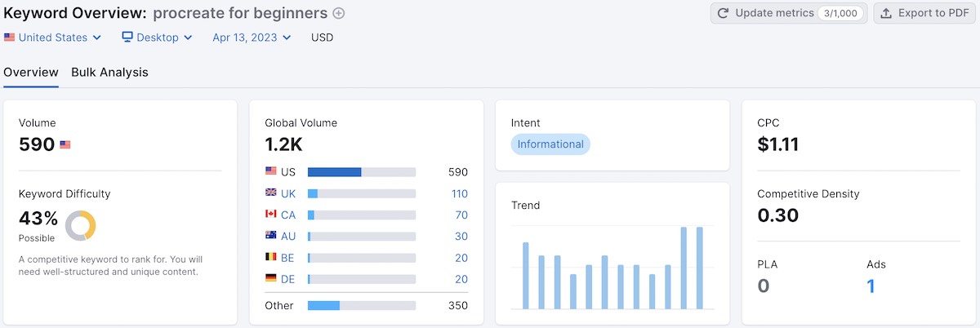
Task: Click the Volume 590 figure
Action: tap(37, 144)
